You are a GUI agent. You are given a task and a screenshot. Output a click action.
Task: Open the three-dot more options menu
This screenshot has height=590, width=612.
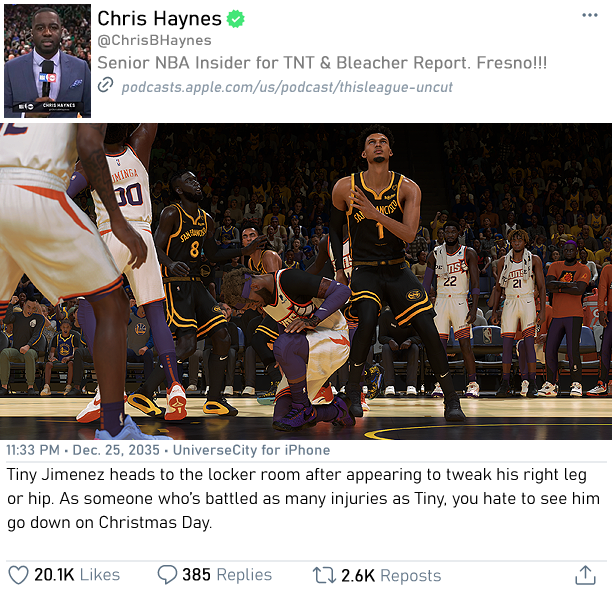pyautogui.click(x=589, y=15)
